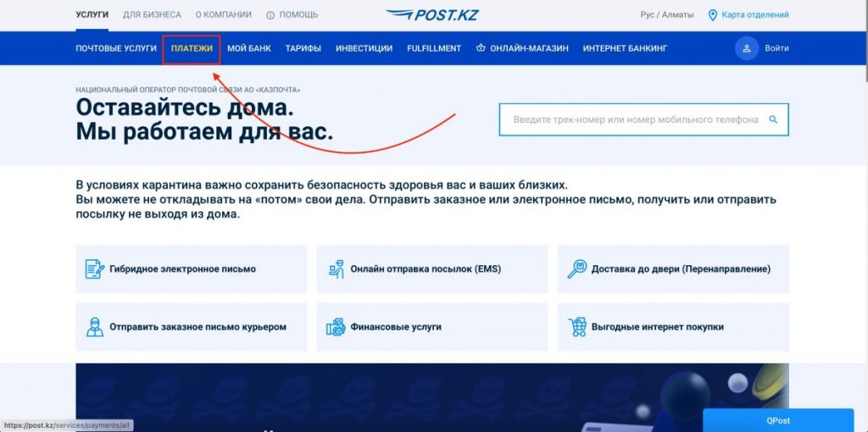Click the Онлайн отправка посылок courier icon
Viewport: 868px width, 432px height.
click(336, 269)
